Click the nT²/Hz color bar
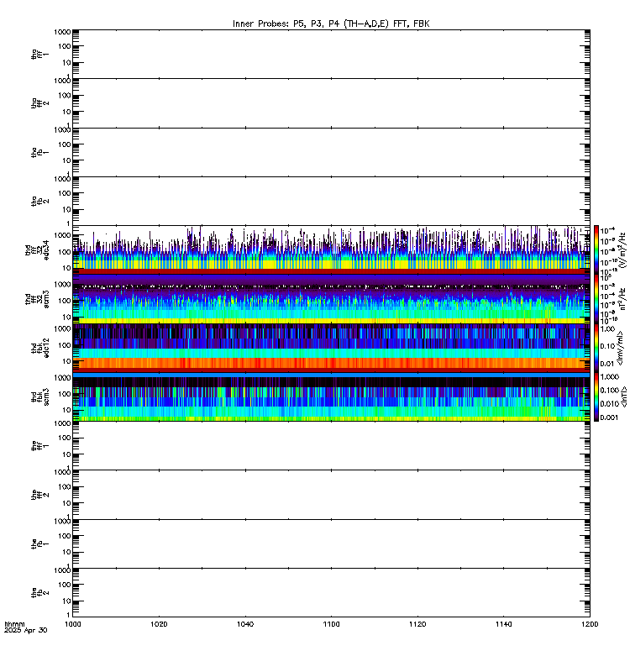This screenshot has height=672, width=630. [x=596, y=299]
